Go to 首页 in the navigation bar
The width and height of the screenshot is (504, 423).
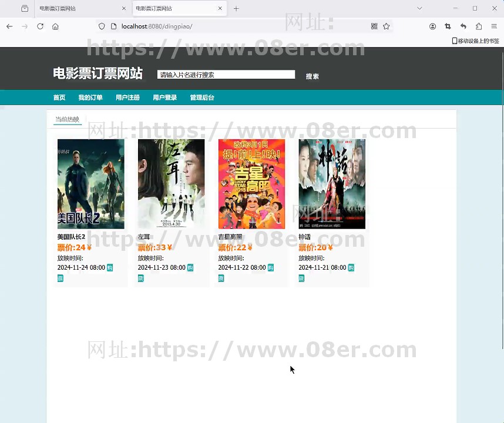pyautogui.click(x=59, y=98)
